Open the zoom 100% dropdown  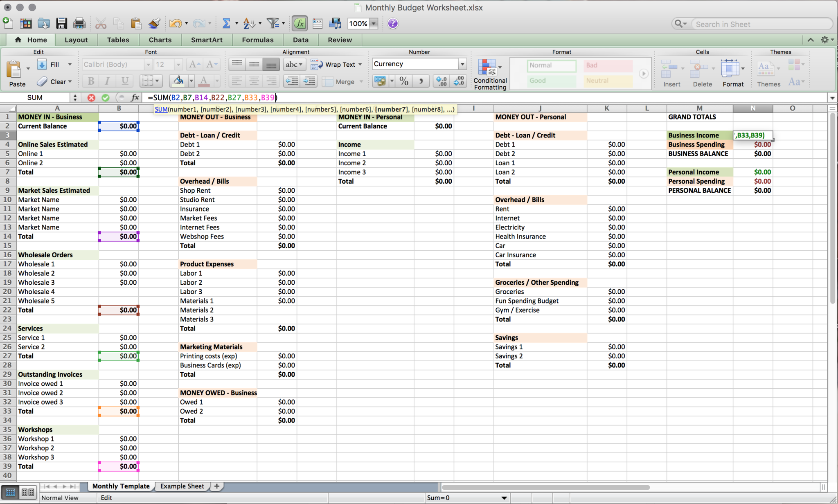click(x=373, y=24)
